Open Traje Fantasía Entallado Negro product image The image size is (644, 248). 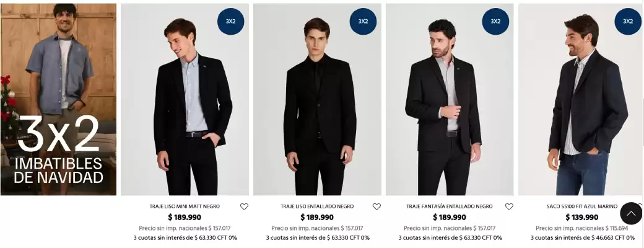click(x=450, y=105)
